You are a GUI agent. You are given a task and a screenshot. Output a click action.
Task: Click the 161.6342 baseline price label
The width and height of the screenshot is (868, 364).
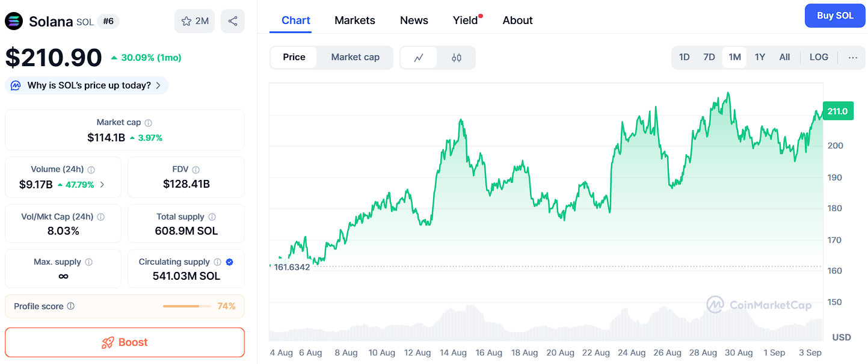292,267
